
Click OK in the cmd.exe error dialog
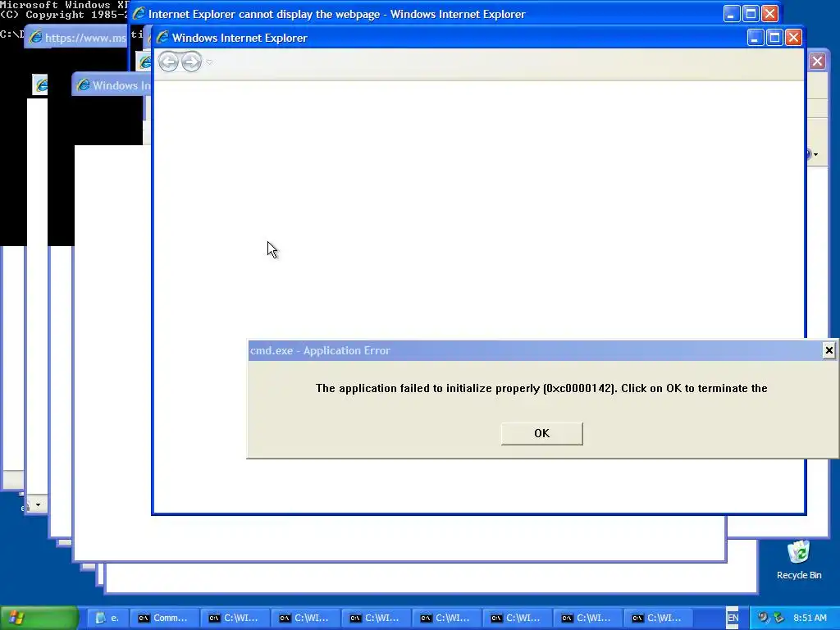pos(541,433)
